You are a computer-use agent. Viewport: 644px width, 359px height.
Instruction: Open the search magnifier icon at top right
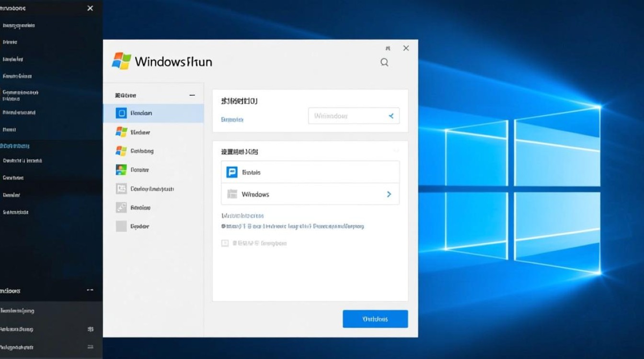coord(384,62)
